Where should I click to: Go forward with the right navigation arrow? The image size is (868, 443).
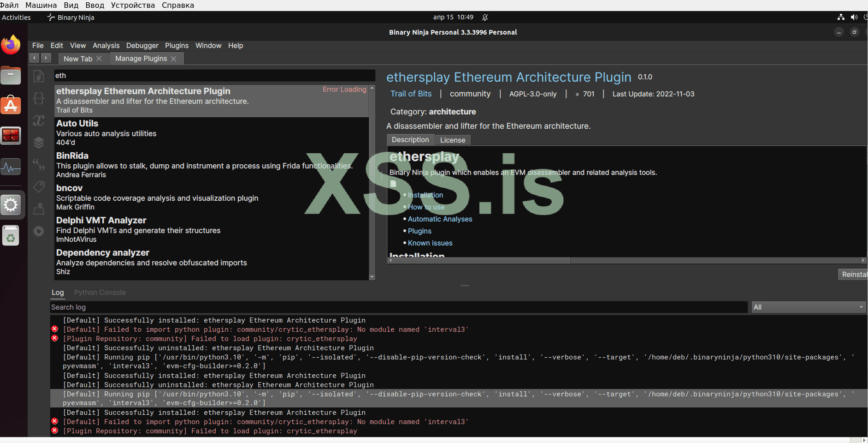coord(46,58)
